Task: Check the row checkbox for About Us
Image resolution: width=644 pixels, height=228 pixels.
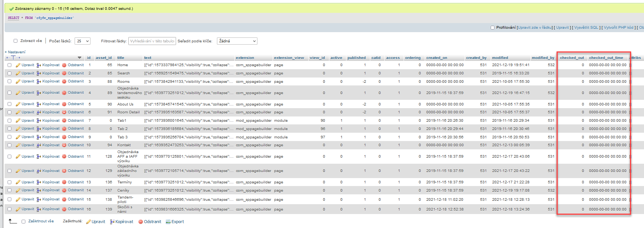Action: (x=9, y=104)
